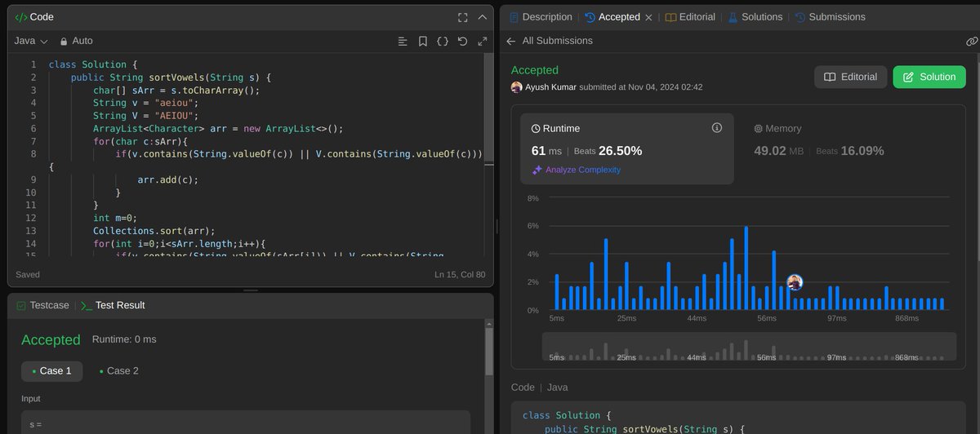Select the Memory stats card
The height and width of the screenshot is (434, 980).
849,148
